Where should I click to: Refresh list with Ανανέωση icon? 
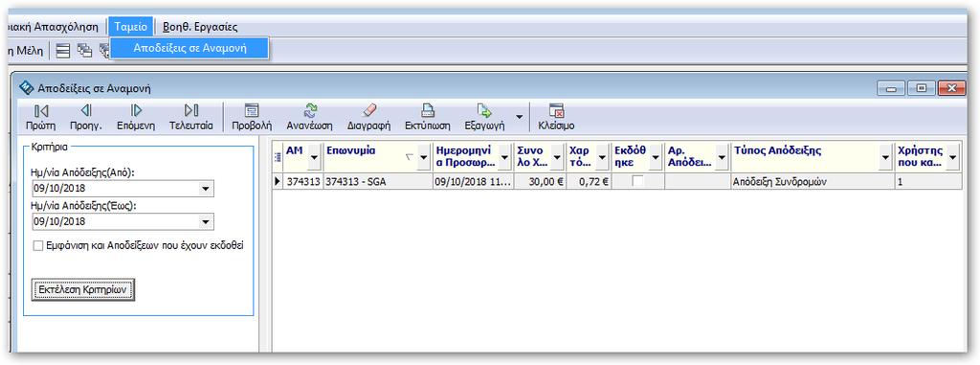(309, 111)
